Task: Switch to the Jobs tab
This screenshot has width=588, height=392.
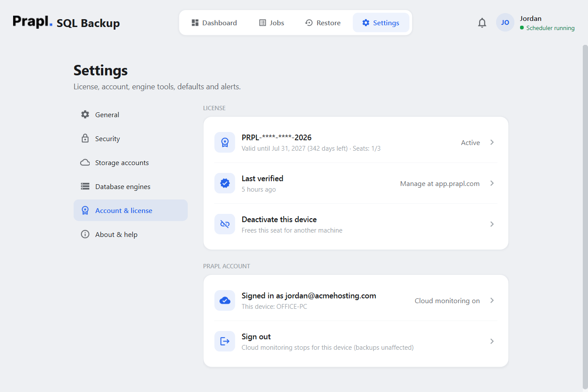Action: coord(272,23)
